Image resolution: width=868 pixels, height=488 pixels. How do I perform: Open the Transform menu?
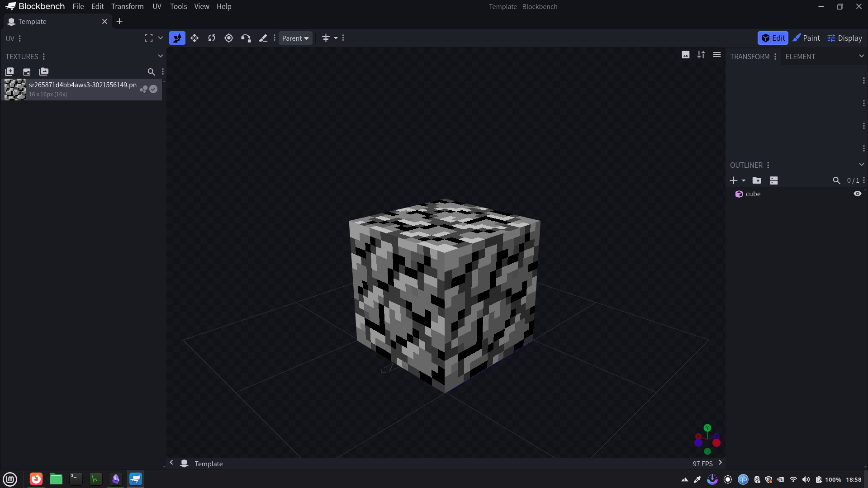(x=127, y=6)
